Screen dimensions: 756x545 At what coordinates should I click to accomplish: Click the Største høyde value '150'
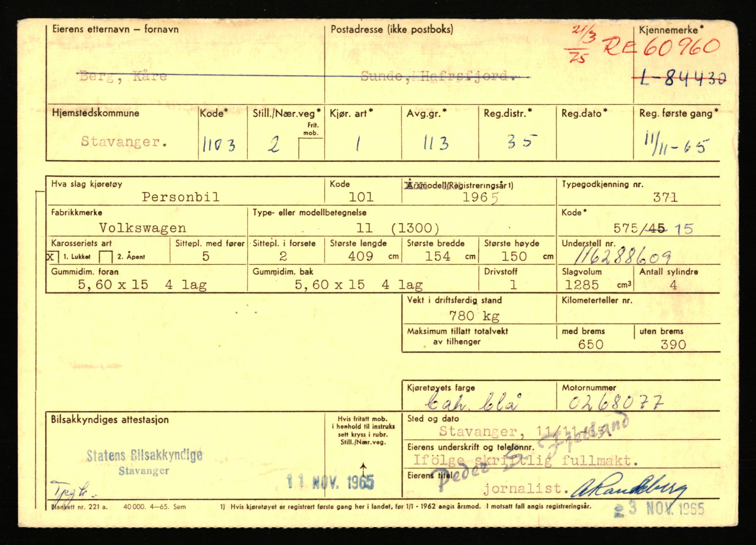click(514, 256)
